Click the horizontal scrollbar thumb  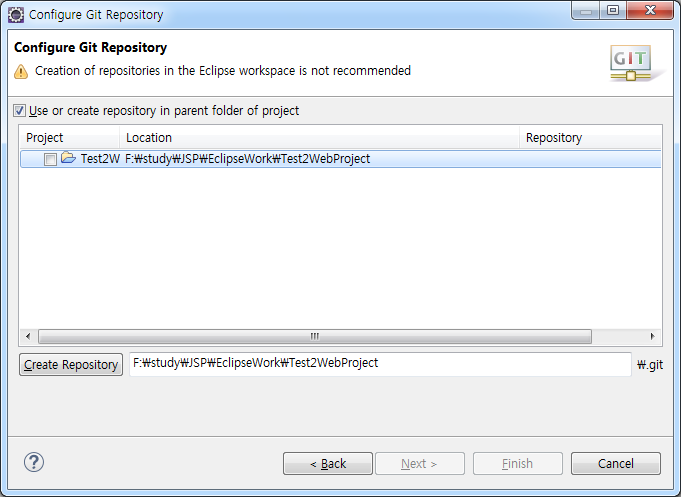pyautogui.click(x=315, y=336)
